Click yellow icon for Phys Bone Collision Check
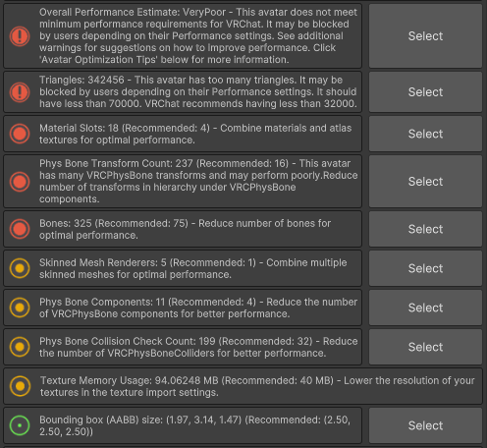Screen dimensions: 487x448 pos(20,347)
